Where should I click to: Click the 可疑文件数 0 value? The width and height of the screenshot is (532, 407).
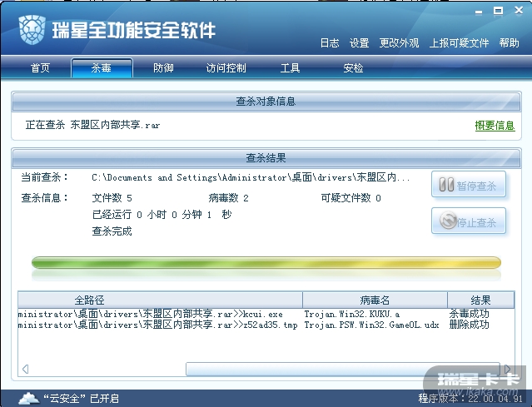[x=351, y=198]
